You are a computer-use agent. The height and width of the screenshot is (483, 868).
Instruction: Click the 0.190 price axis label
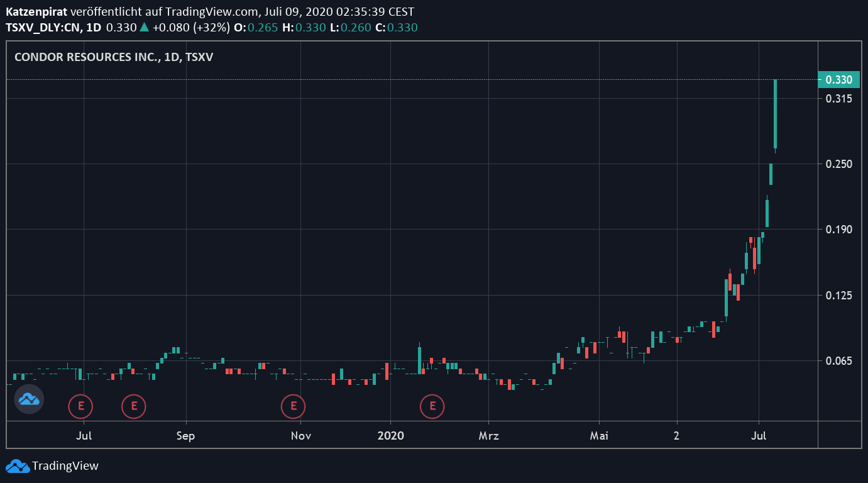click(x=838, y=230)
